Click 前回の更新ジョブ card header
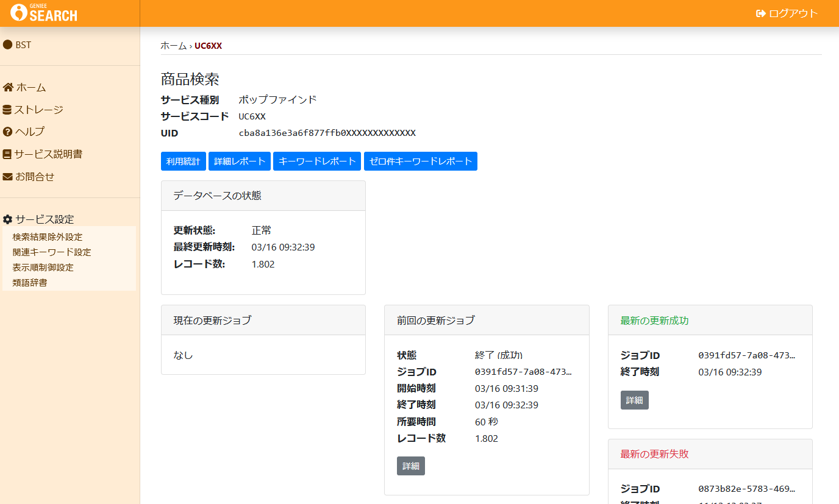 pyautogui.click(x=487, y=320)
